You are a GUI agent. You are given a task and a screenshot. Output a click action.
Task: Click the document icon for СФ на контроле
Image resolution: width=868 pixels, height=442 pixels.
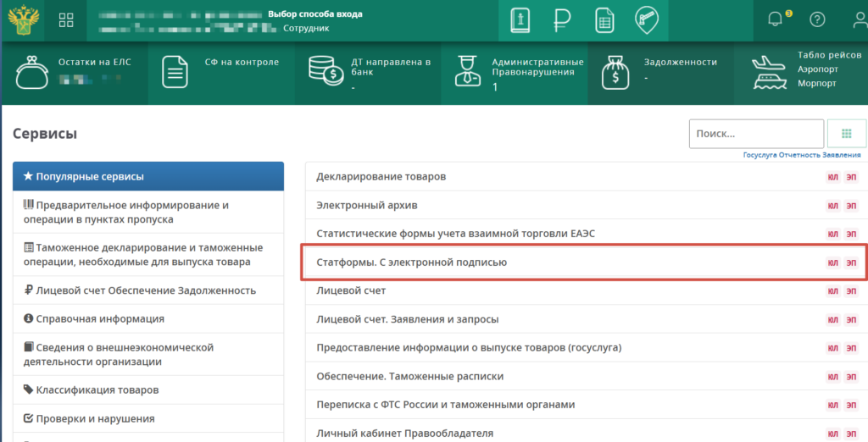click(175, 72)
